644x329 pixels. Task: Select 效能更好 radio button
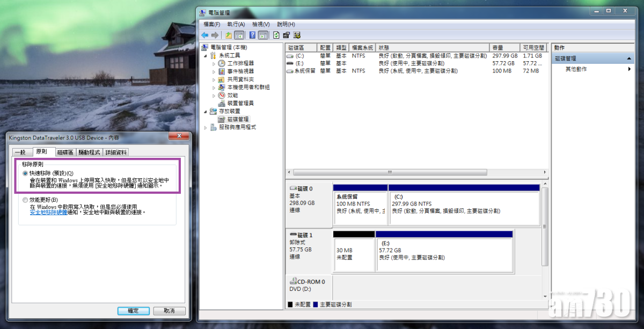point(25,200)
